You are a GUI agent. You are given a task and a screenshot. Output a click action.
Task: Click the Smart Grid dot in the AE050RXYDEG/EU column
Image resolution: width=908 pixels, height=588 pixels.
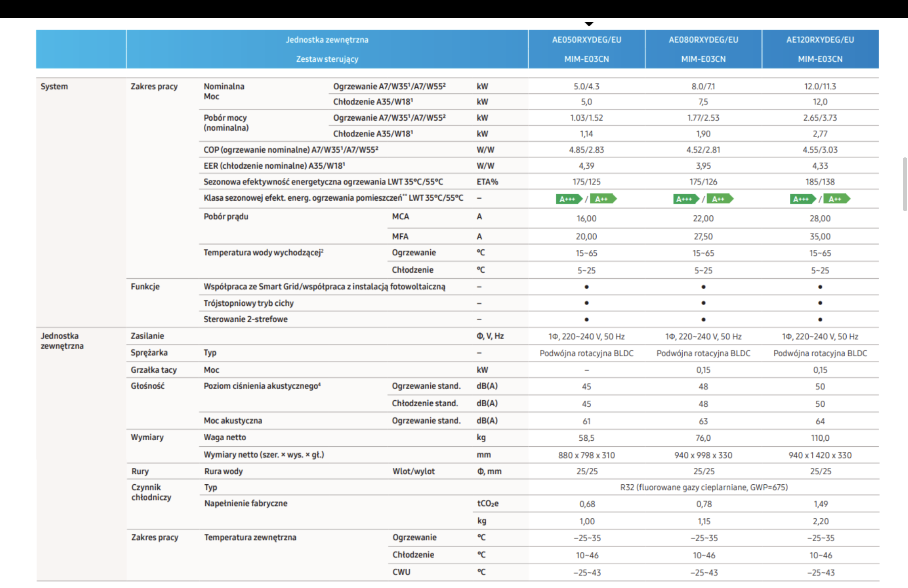coord(586,287)
